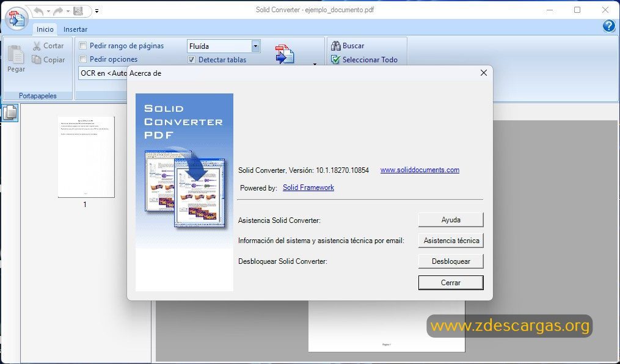Screen dimensions: 620x364
Task: Click the Buscar binoculars icon
Action: click(336, 46)
